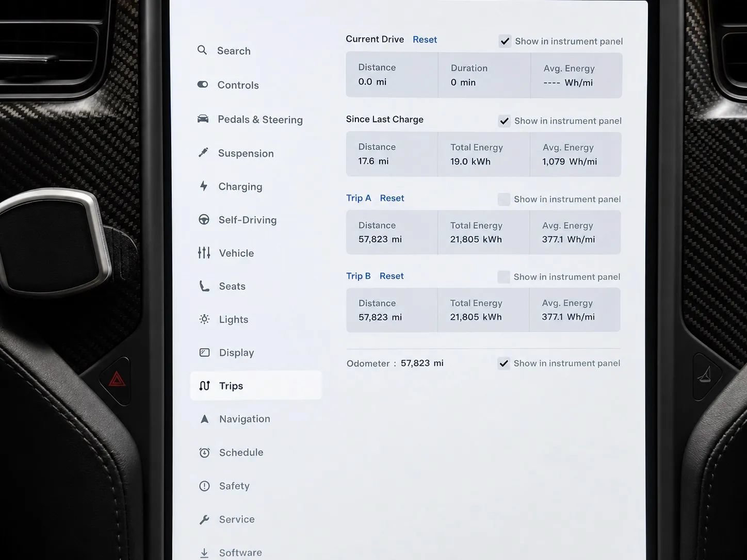The image size is (747, 560).
Task: Tap the red hazard triangle button
Action: (x=117, y=380)
